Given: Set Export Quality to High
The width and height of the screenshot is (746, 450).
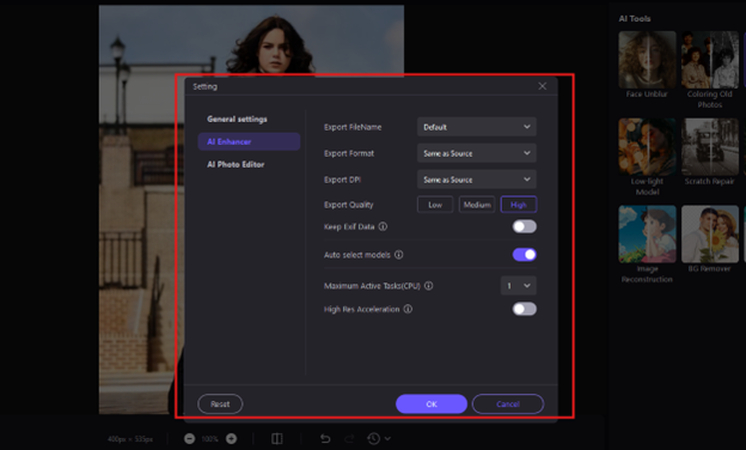Looking at the screenshot, I should click(519, 205).
